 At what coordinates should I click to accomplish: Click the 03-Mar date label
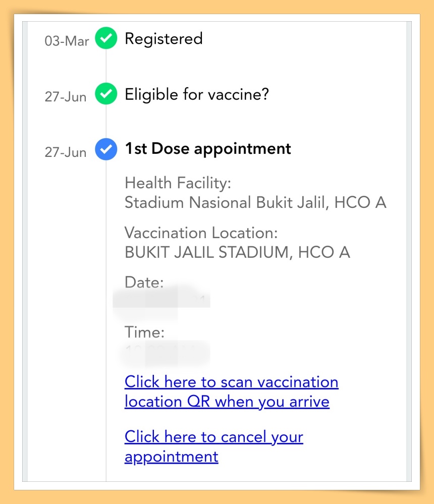coord(67,41)
